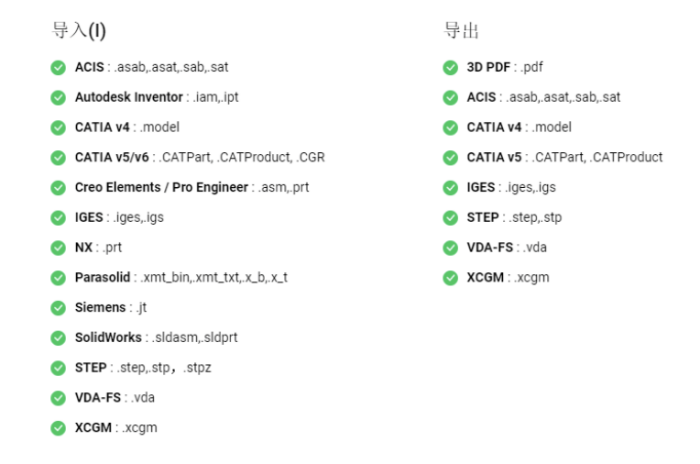
Task: Click the CATIA v5/v6 import entry text
Action: point(200,157)
